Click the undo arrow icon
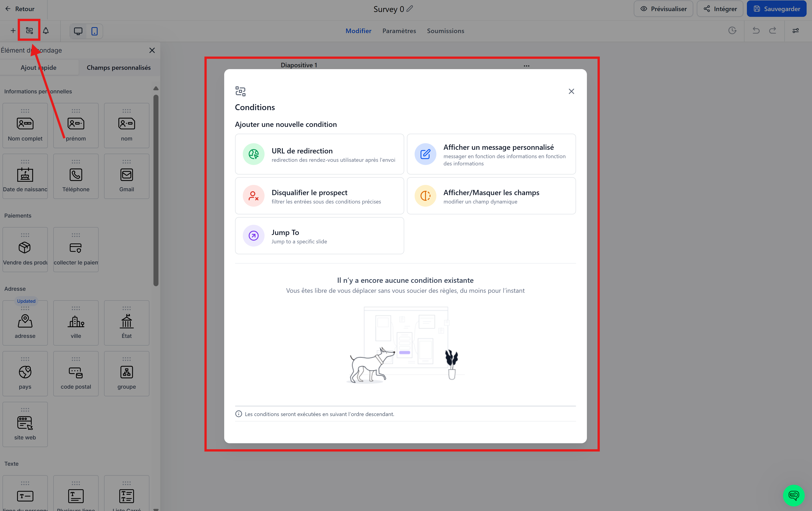Viewport: 812px width, 511px height. (x=756, y=31)
